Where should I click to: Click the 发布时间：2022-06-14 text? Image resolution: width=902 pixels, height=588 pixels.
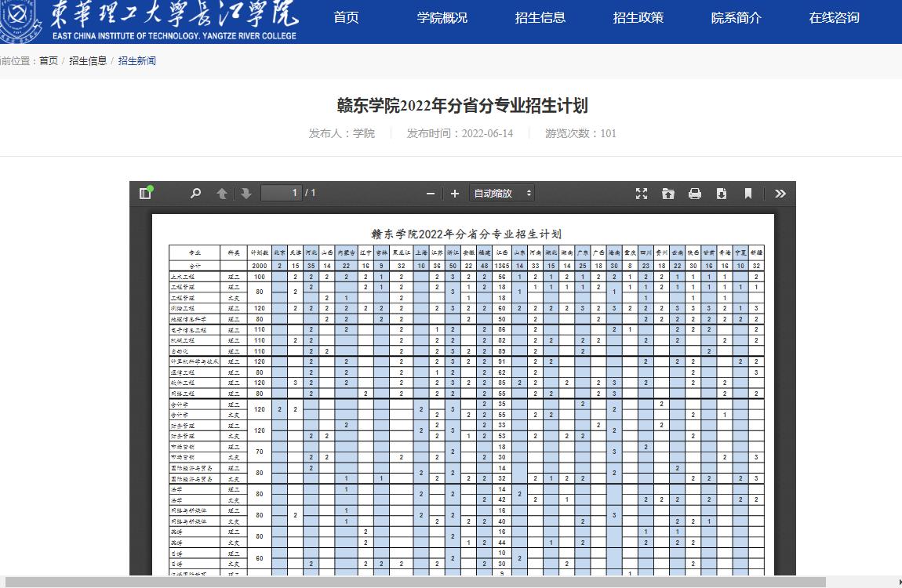[x=460, y=133]
